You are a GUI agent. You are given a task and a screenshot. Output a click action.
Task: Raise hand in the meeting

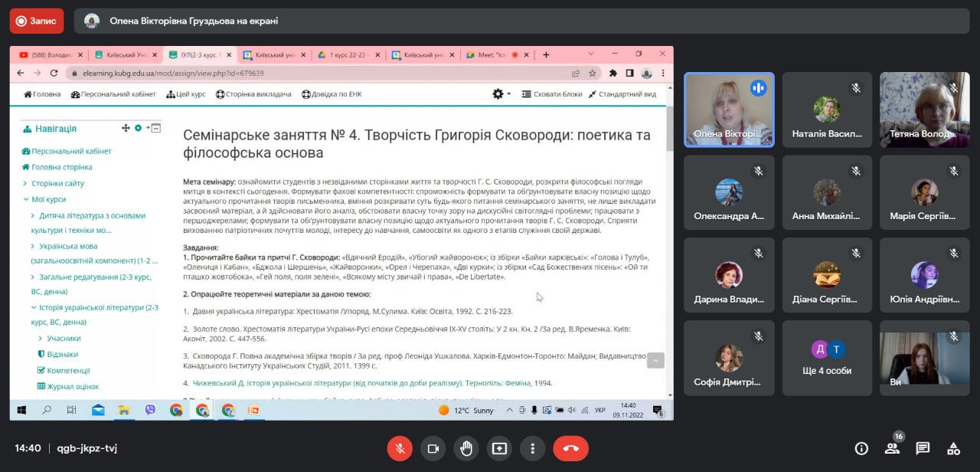tap(465, 448)
